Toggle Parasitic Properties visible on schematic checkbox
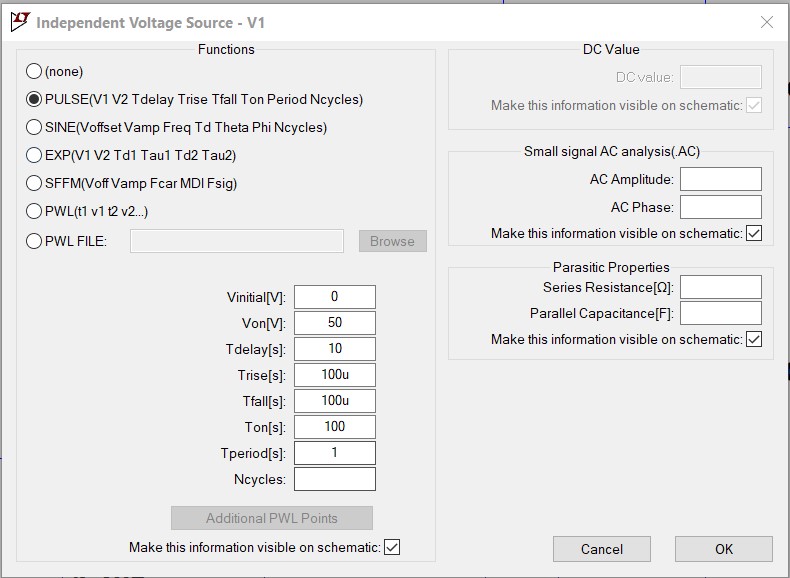This screenshot has height=578, width=790. pyautogui.click(x=754, y=339)
